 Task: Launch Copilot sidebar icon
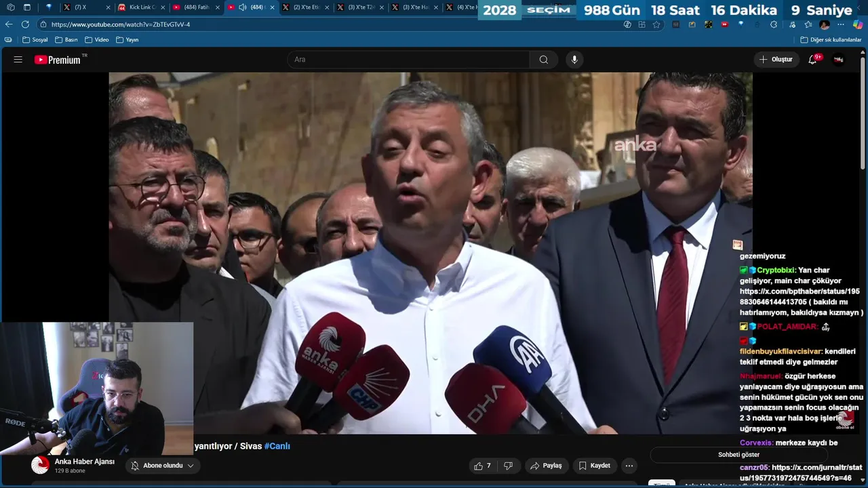pyautogui.click(x=858, y=24)
